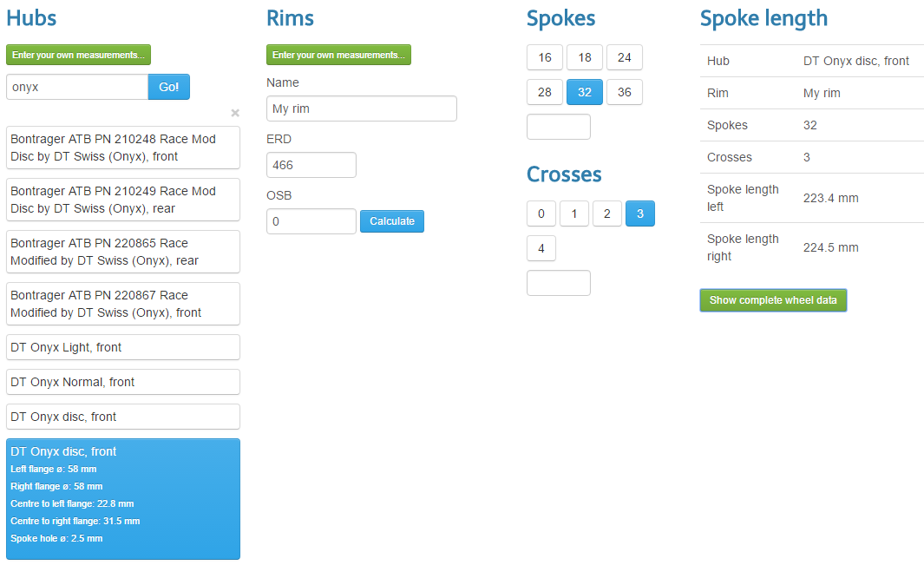Set crosses to 1

point(574,214)
